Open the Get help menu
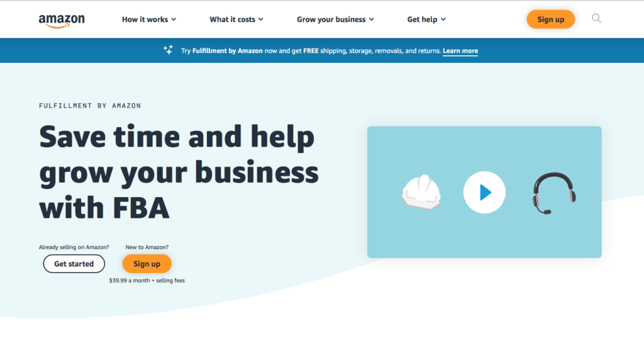644x343 pixels. 426,20
